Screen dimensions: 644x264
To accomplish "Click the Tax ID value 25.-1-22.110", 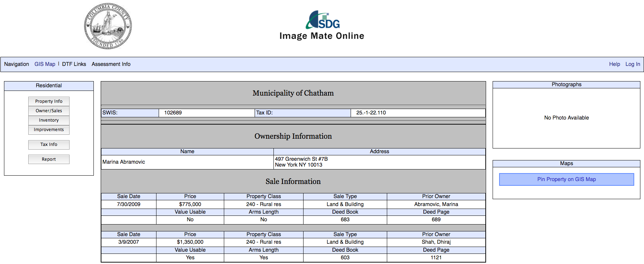I will pyautogui.click(x=371, y=113).
